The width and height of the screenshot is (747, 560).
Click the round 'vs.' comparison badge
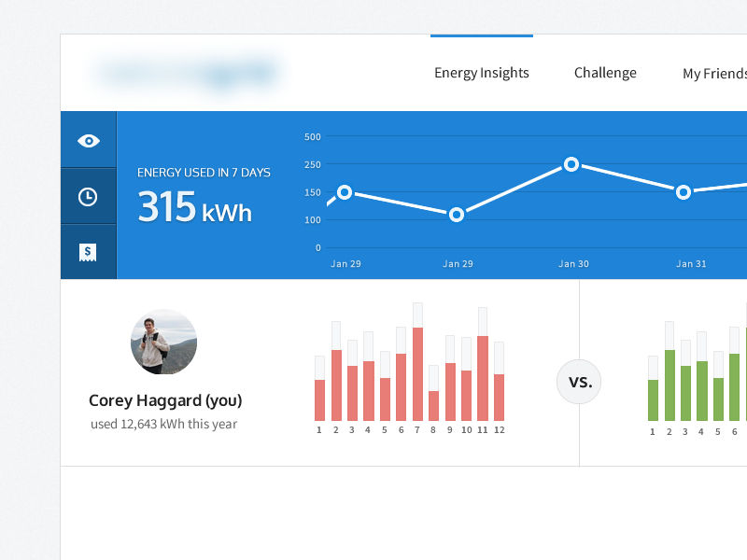tap(579, 382)
